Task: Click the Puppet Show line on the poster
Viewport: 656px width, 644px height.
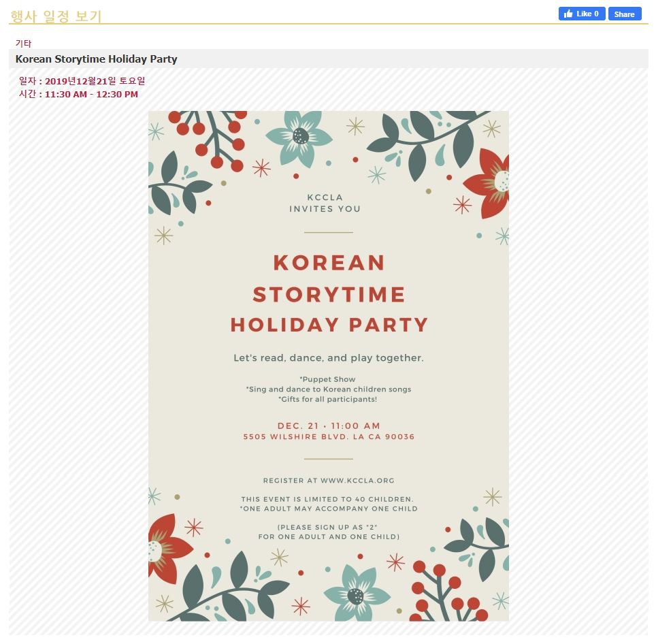Action: coord(328,379)
